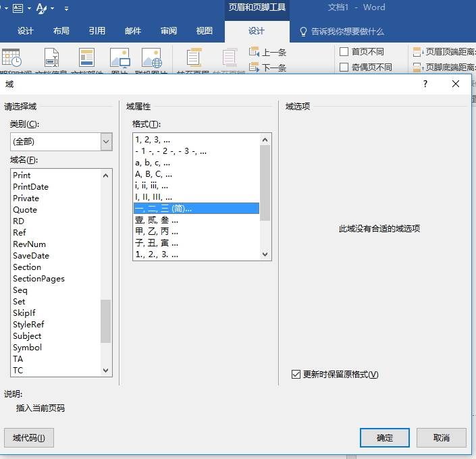
Task: Click the 域代码 button
Action: 29,438
